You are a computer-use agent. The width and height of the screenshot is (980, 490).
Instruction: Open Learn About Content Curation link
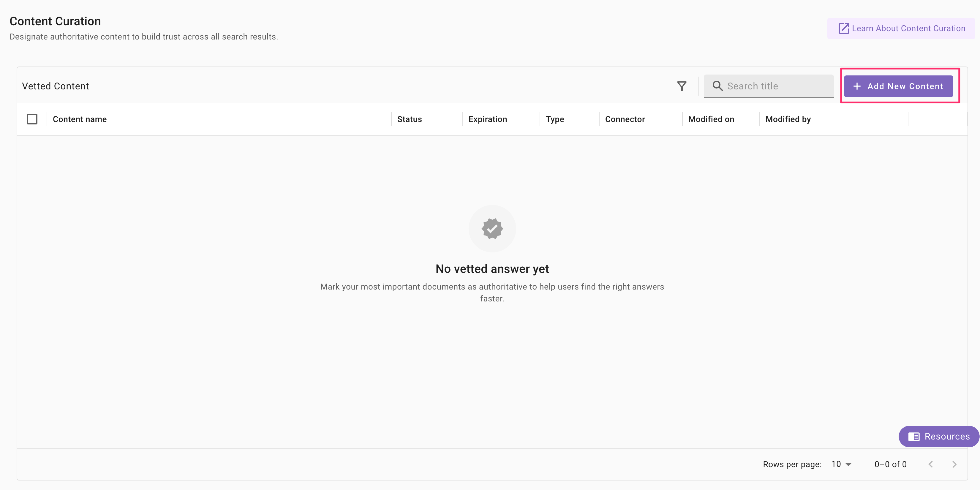coord(908,29)
